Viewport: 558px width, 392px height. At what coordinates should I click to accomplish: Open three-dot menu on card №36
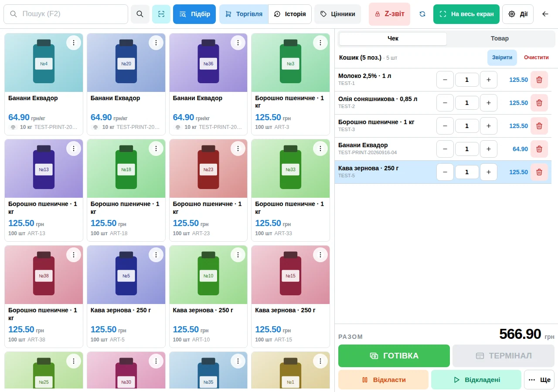click(238, 43)
